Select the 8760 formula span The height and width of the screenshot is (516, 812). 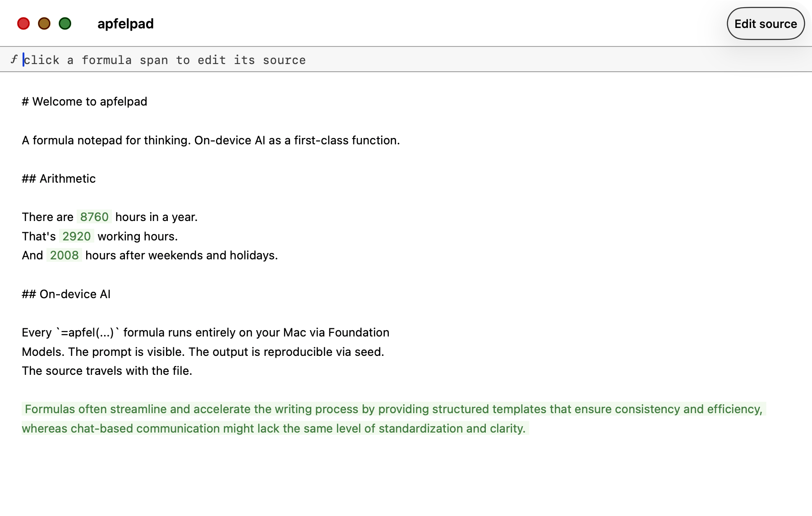(94, 217)
